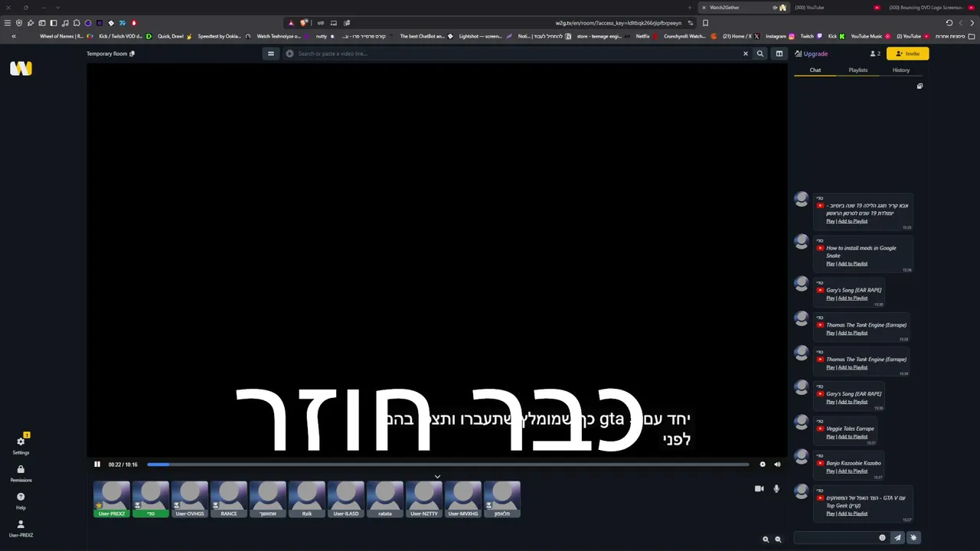This screenshot has height=551, width=980.
Task: Add Banjo Kazoobie Kazobo to playlist
Action: (853, 471)
